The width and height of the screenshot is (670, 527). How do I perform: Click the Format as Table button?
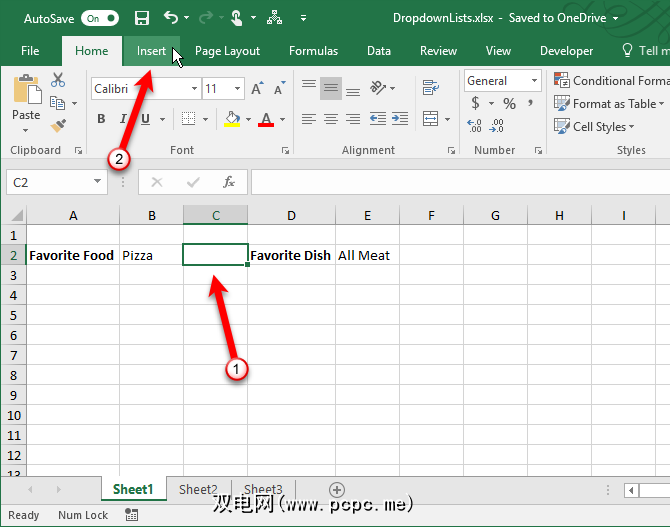point(613,103)
